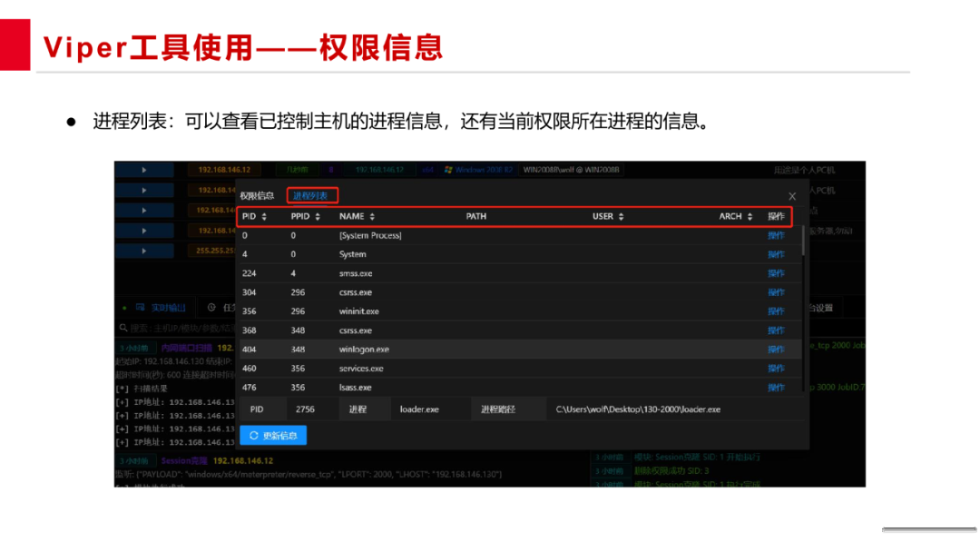Click the current PID value 2756
Viewport: 980px width, 552px height.
pyautogui.click(x=305, y=409)
